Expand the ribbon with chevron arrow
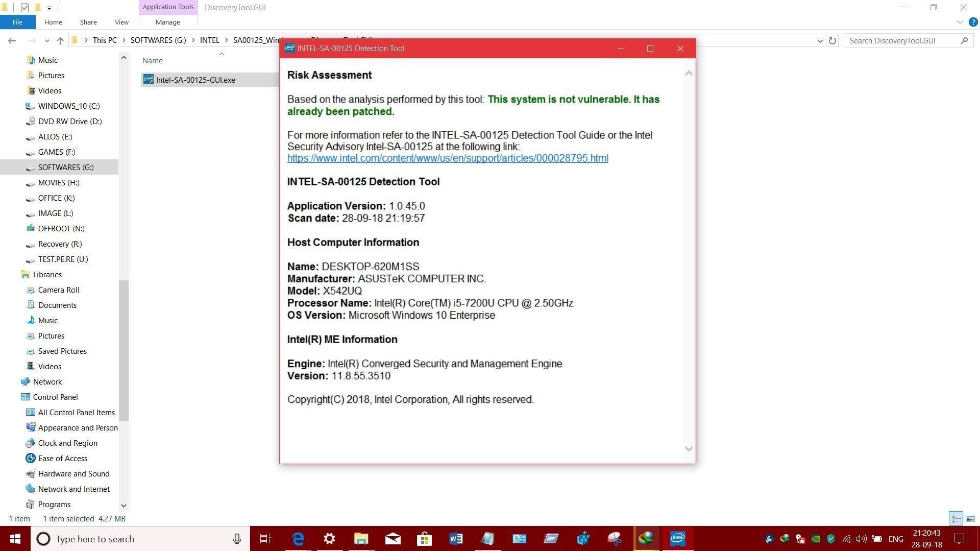Screen dimensions: 980x551 pyautogui.click(x=960, y=22)
